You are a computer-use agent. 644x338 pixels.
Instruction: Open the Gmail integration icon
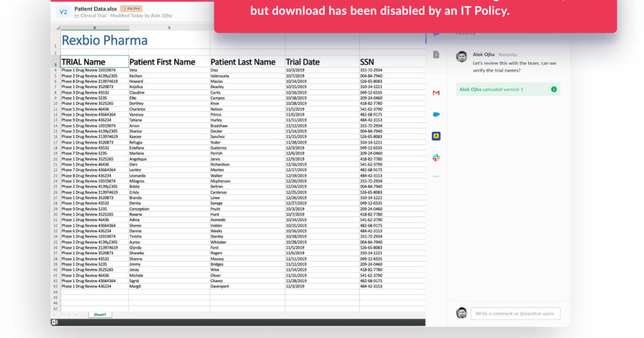[436, 93]
